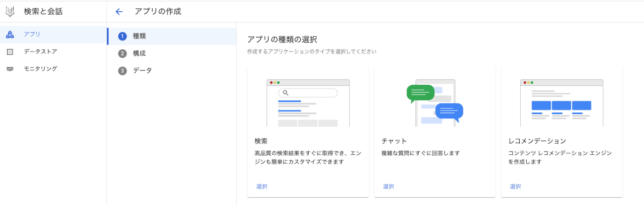Image resolution: width=644 pixels, height=205 pixels.
Task: Select step 1 種類
Action: coord(172,36)
